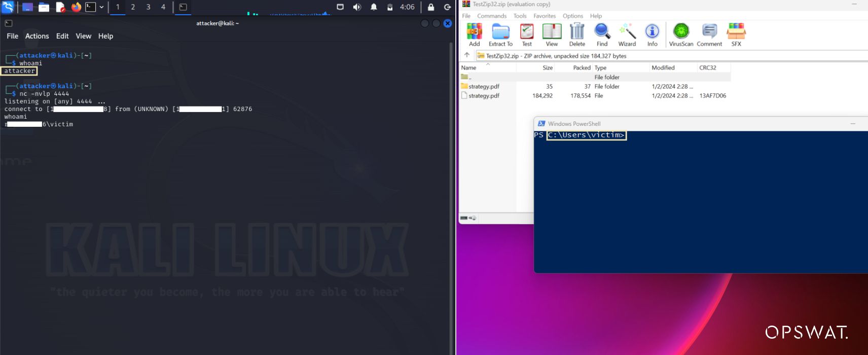868x355 pixels.
Task: Click the lock screen icon
Action: tap(431, 7)
